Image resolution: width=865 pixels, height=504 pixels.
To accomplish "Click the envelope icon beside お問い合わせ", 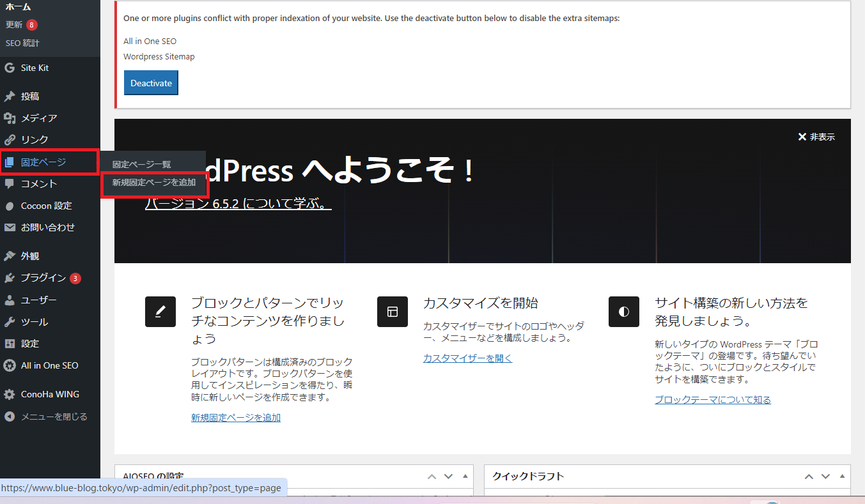I will tap(10, 227).
